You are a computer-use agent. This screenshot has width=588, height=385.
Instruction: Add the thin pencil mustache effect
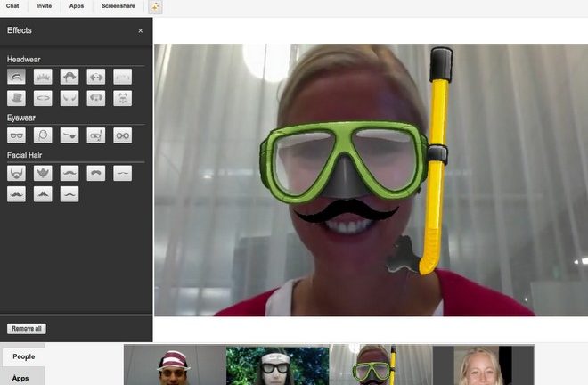click(123, 173)
